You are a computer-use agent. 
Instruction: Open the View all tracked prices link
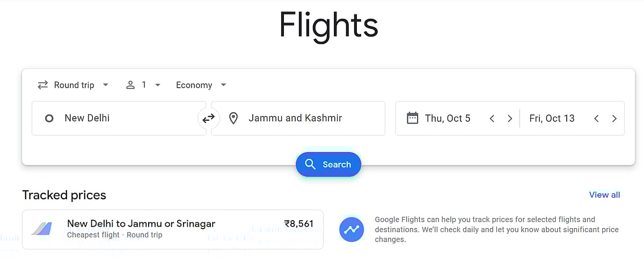click(604, 195)
